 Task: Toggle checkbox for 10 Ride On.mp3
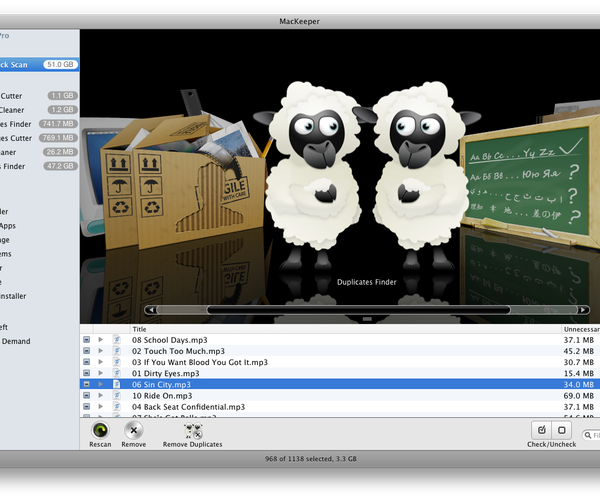[x=86, y=395]
